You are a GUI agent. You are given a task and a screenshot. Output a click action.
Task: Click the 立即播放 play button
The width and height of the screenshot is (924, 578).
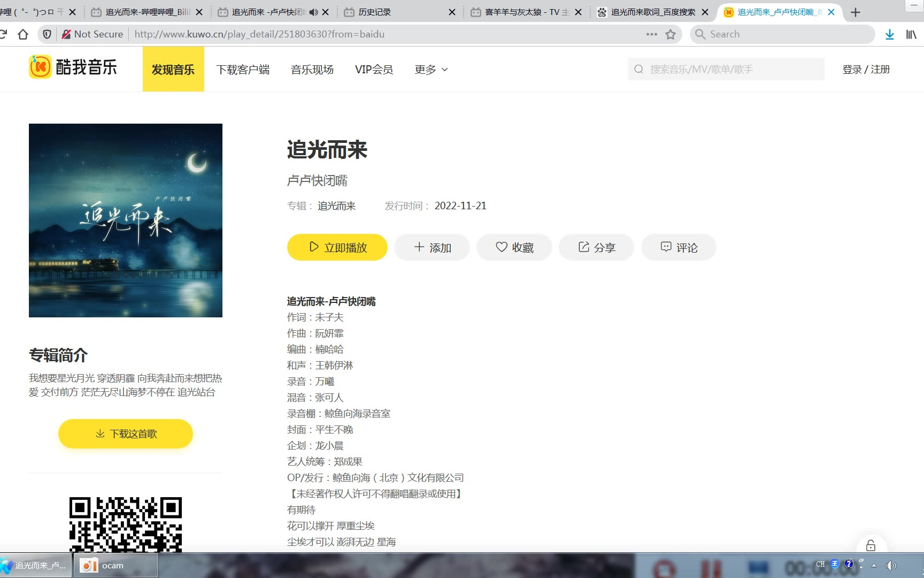click(x=337, y=247)
